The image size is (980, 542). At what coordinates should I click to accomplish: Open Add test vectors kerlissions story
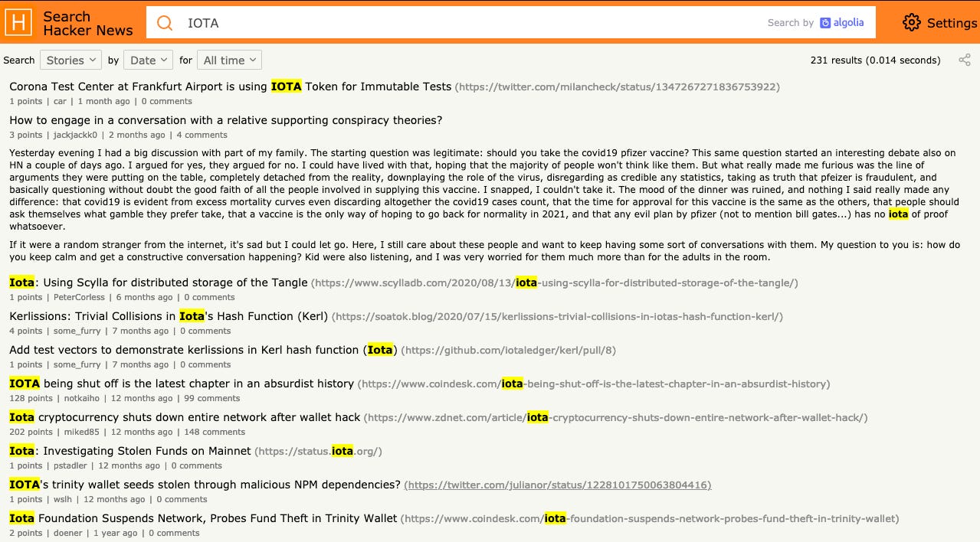point(202,350)
